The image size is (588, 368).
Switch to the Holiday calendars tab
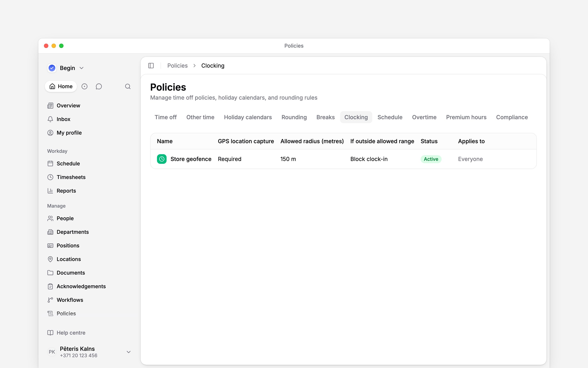[x=248, y=117]
